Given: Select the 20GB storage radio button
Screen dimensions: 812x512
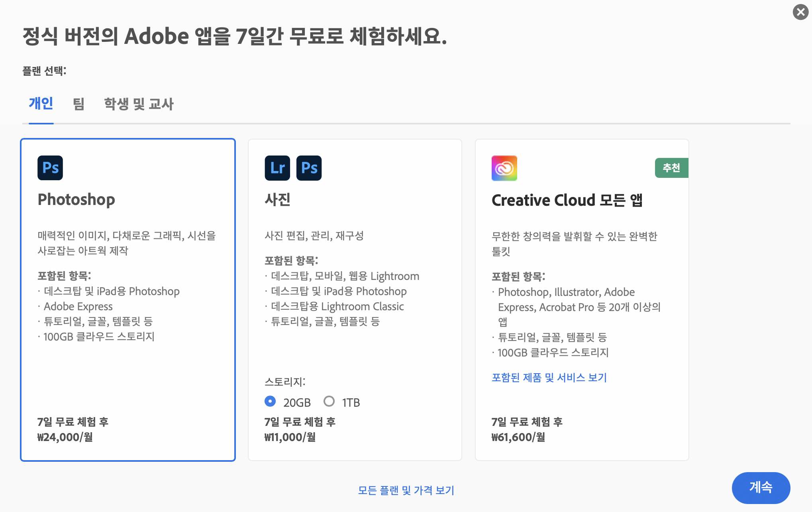Looking at the screenshot, I should pos(270,401).
